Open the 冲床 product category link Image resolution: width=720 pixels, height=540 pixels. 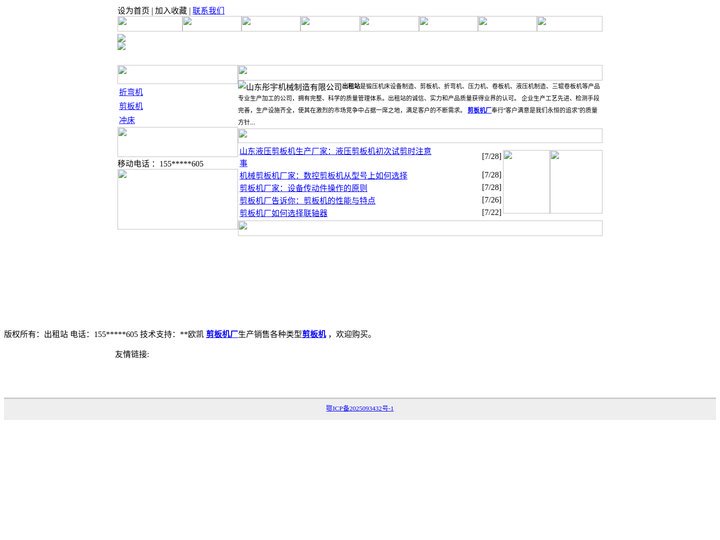click(127, 120)
